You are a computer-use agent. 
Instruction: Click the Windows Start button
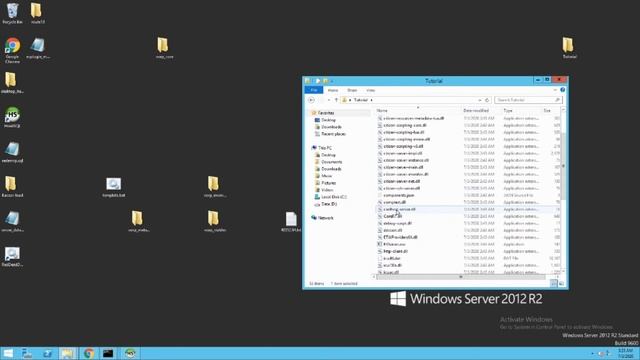(8, 353)
